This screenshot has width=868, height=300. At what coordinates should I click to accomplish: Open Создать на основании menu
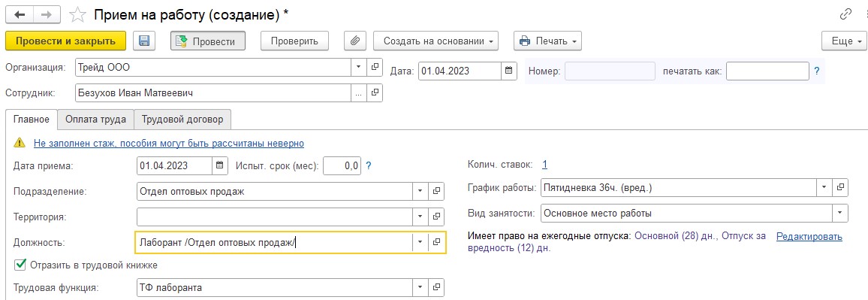436,41
